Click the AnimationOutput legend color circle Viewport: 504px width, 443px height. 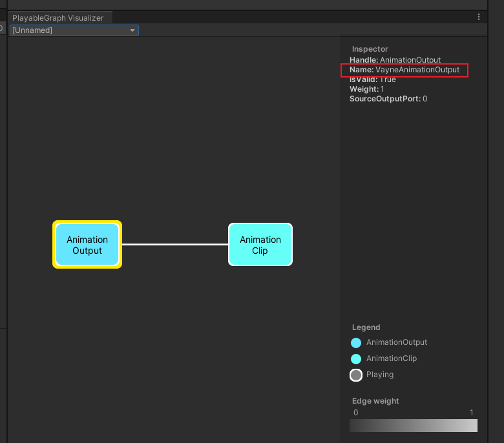[356, 343]
